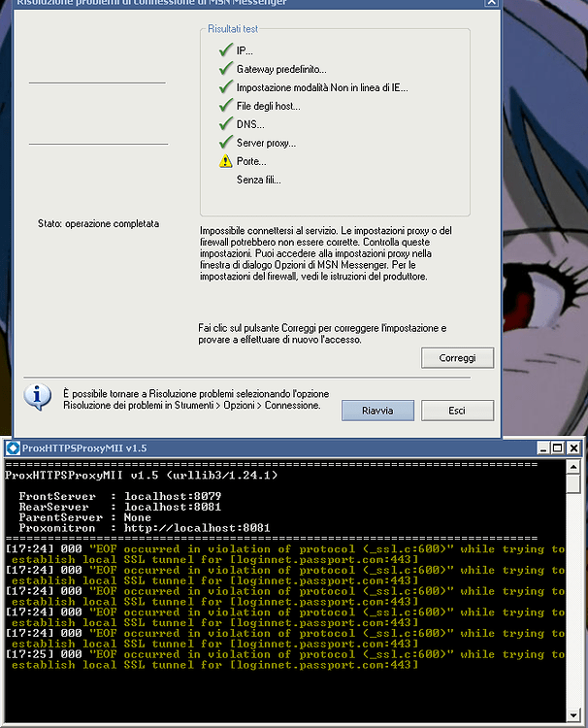The image size is (588, 728).
Task: Click the checkmark next to File degli host
Action: click(x=225, y=105)
